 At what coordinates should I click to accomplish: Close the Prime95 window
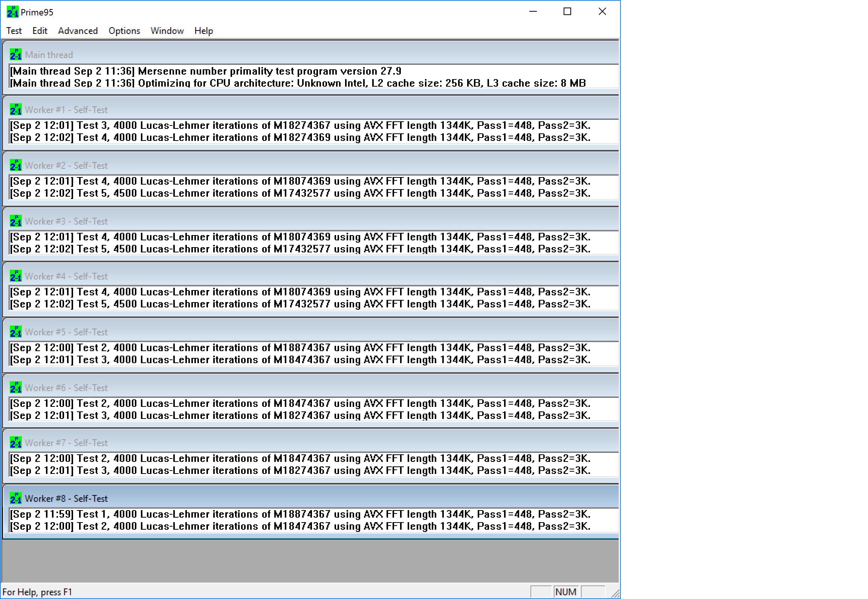coord(602,12)
